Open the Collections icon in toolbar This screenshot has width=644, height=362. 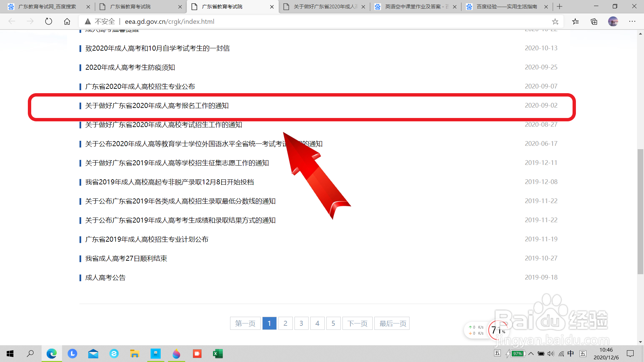click(594, 21)
